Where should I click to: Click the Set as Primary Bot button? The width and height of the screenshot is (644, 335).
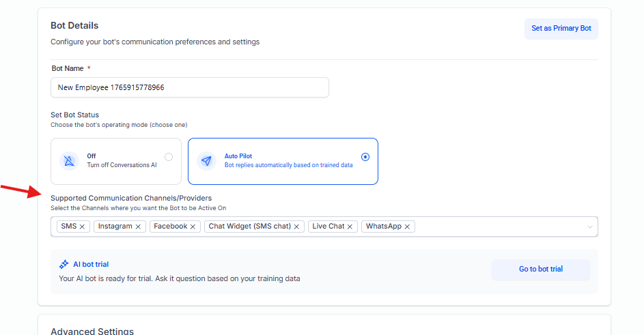561,29
